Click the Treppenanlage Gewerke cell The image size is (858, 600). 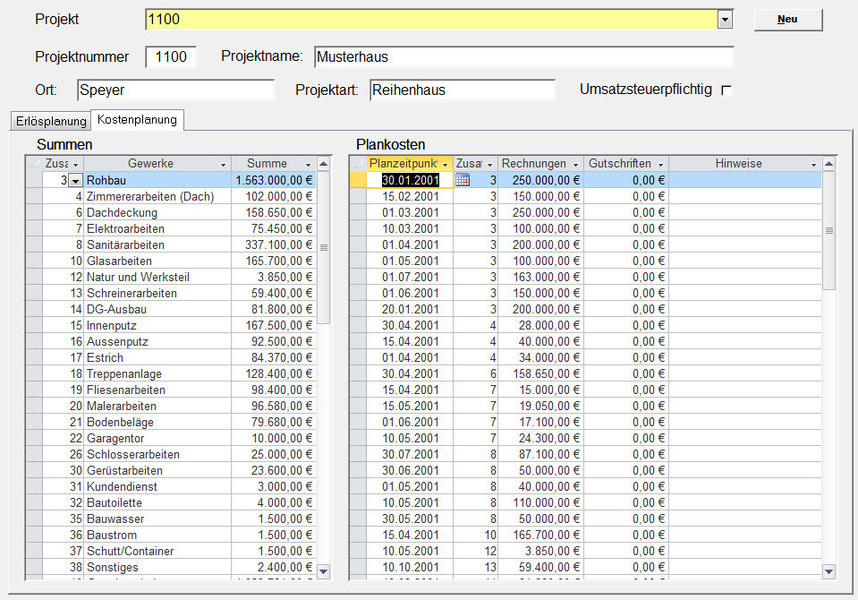click(158, 374)
